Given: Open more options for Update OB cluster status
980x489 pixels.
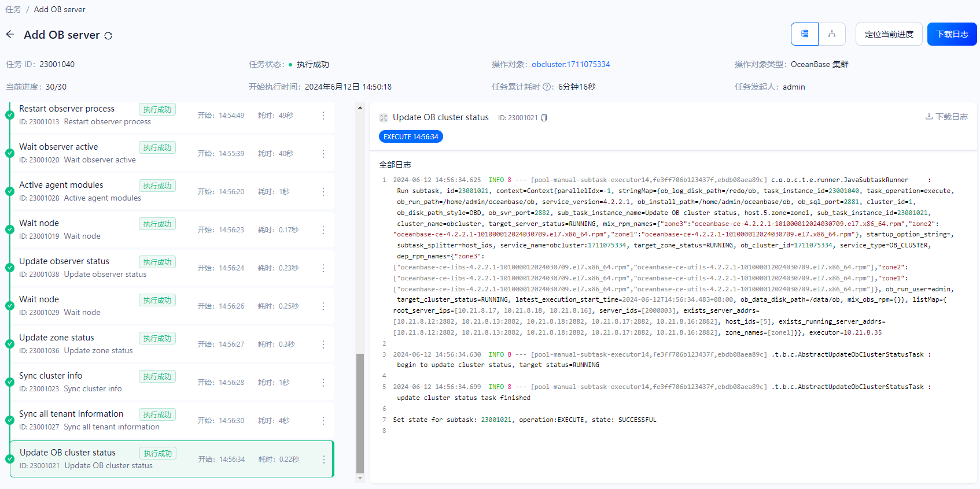Looking at the screenshot, I should click(x=324, y=460).
